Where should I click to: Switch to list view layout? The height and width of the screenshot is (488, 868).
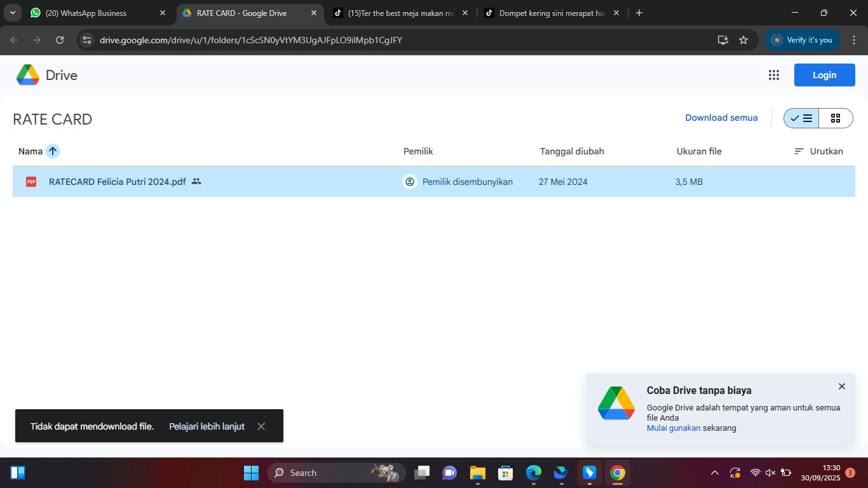tap(801, 118)
